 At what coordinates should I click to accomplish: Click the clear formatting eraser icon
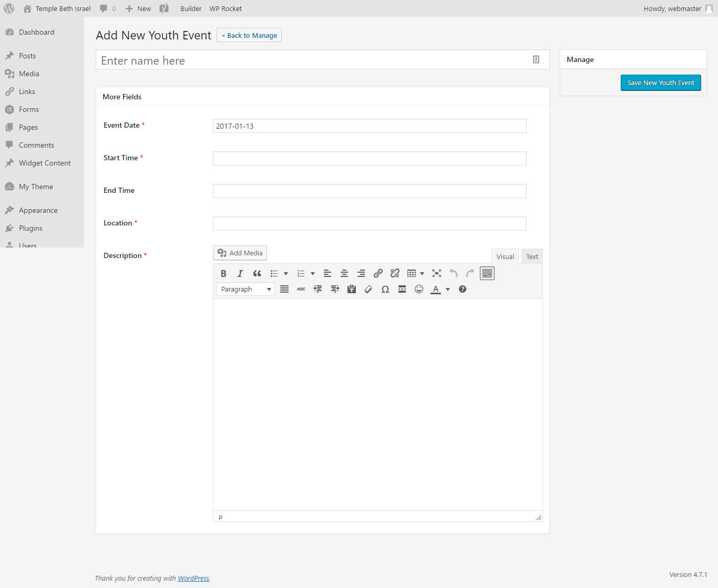(x=368, y=289)
